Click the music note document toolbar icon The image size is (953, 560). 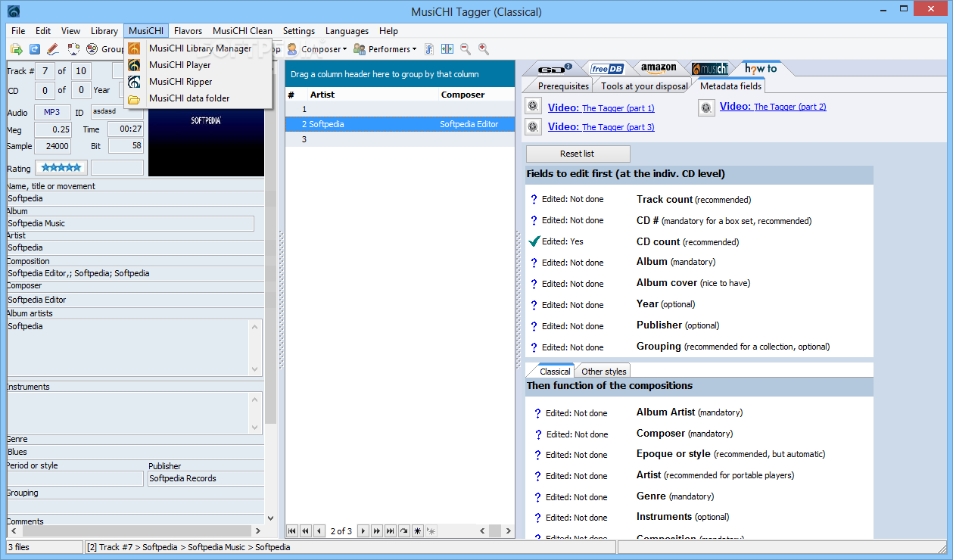point(429,49)
